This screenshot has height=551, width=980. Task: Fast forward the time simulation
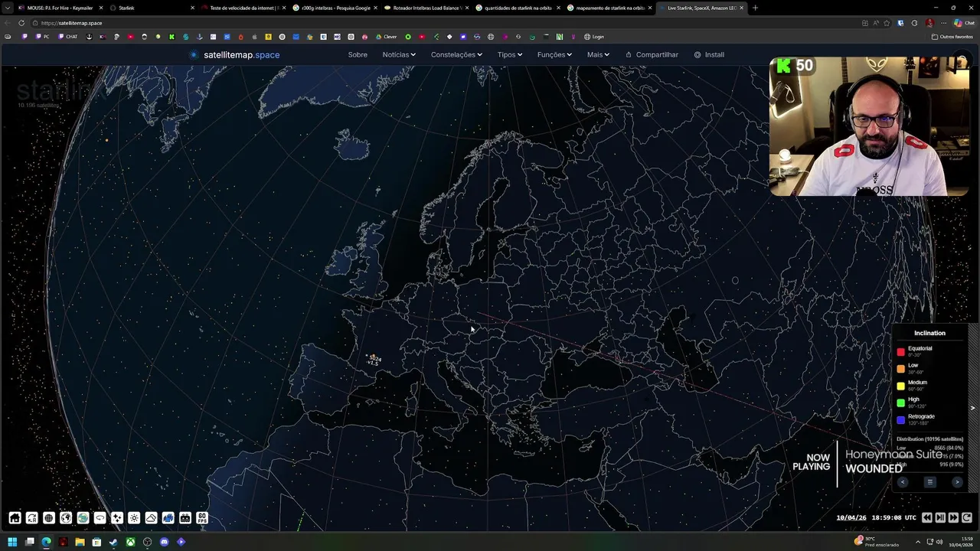(x=953, y=517)
